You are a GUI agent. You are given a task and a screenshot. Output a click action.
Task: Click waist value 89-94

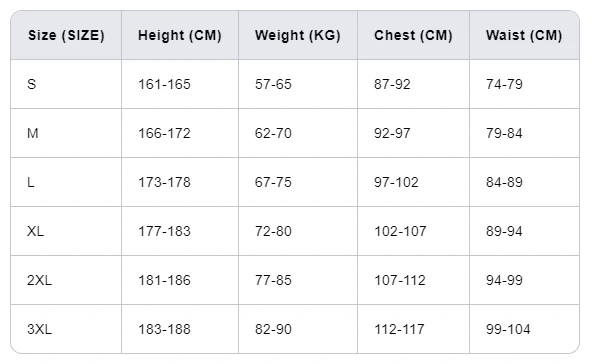pos(504,231)
